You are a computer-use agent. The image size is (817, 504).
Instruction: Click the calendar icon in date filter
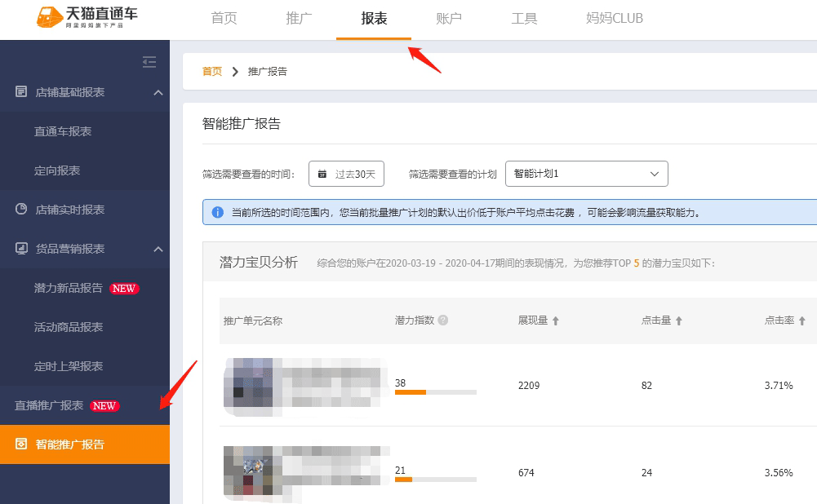point(322,174)
